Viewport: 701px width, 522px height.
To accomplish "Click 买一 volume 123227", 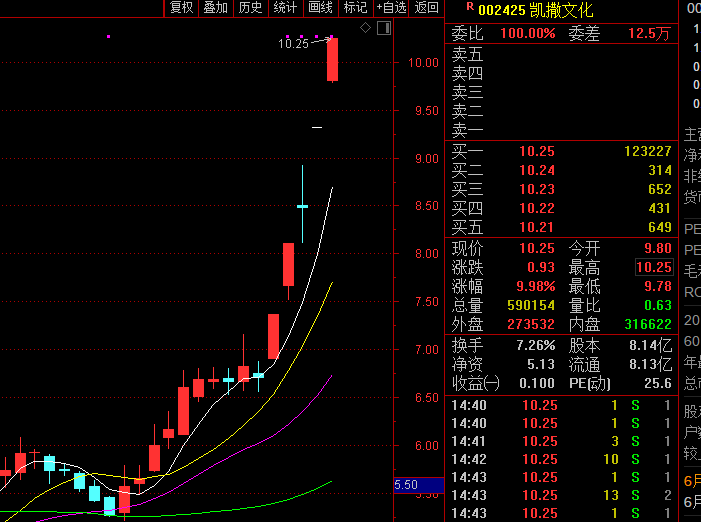I will pos(648,152).
